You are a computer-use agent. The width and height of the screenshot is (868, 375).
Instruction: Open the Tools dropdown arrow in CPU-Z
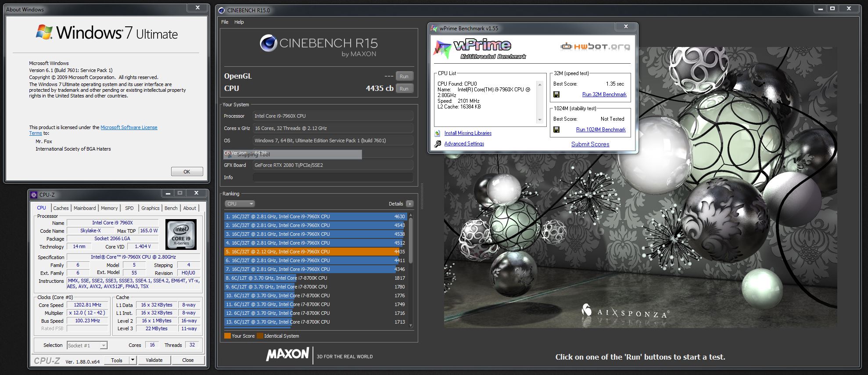click(133, 360)
